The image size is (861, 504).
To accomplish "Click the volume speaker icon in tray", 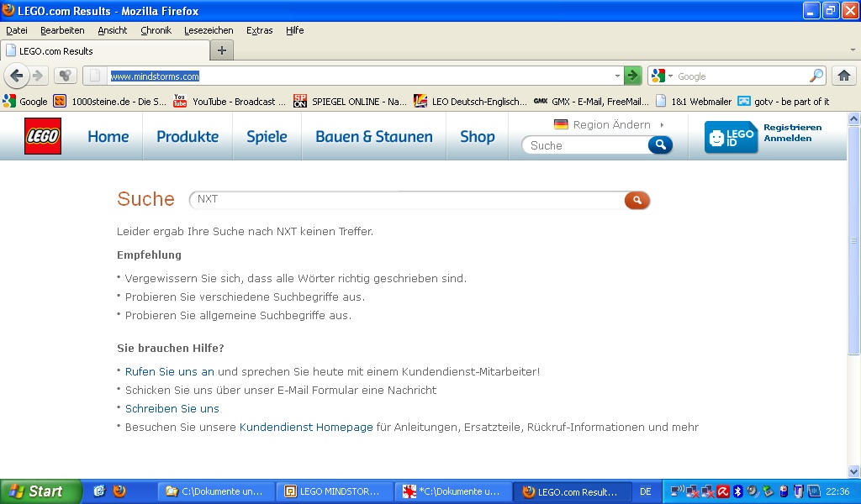I will coord(753,491).
